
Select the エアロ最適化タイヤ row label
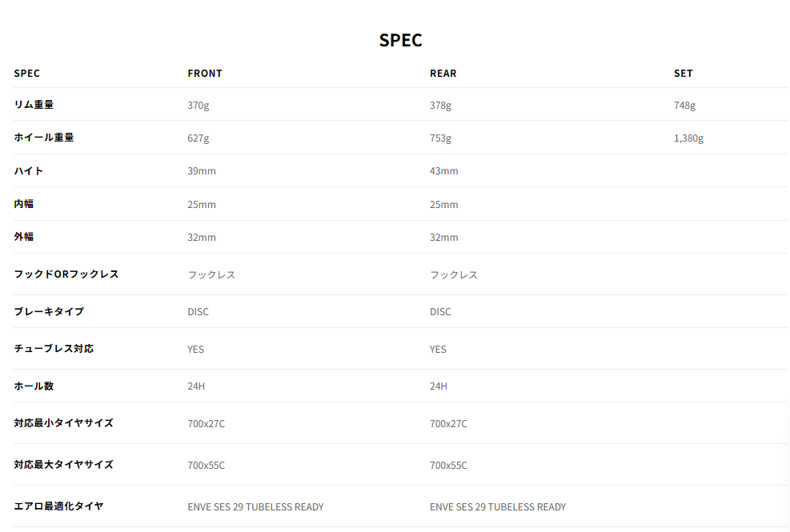point(58,506)
